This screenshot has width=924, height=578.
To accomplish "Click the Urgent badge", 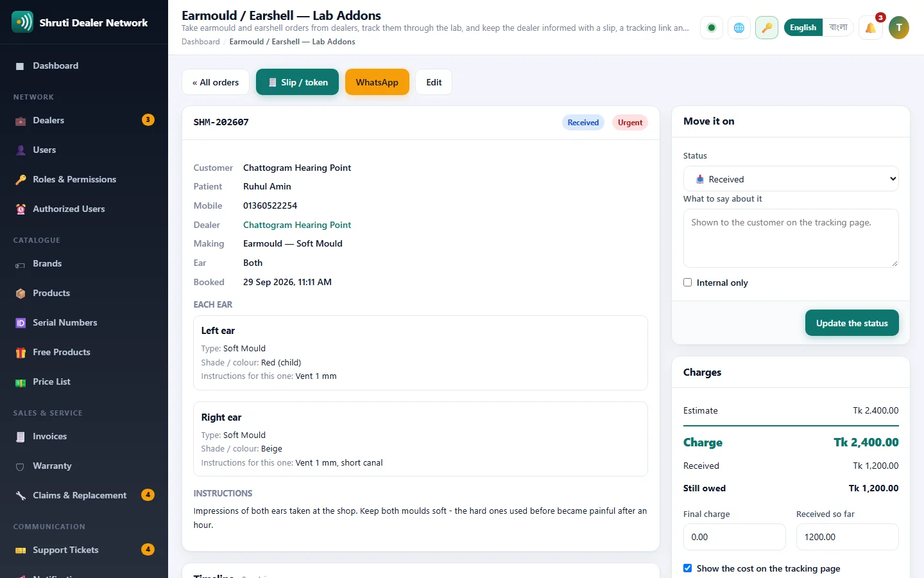I will coord(630,123).
